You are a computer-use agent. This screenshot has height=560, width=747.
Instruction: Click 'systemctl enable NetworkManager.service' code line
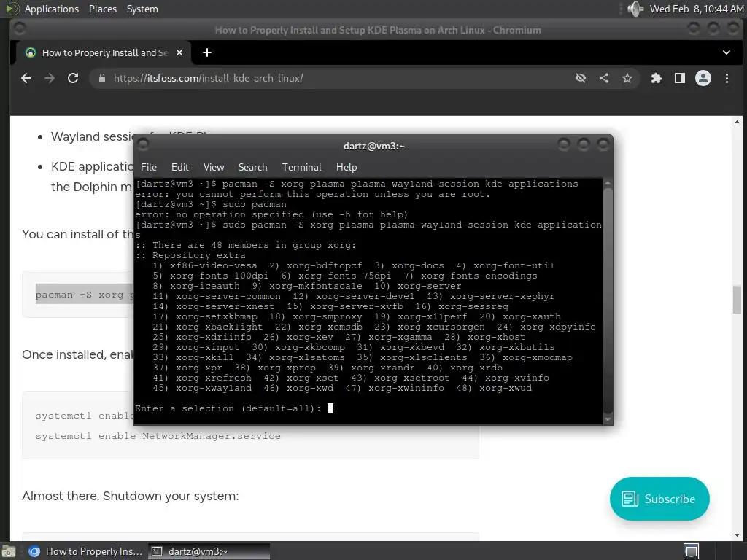(158, 436)
